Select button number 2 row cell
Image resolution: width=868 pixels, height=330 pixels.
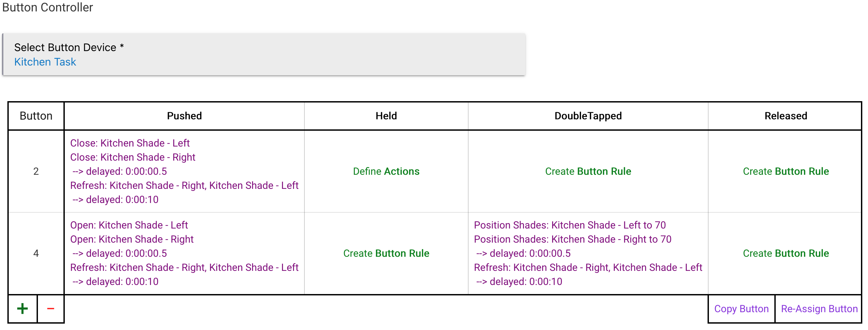pos(36,171)
